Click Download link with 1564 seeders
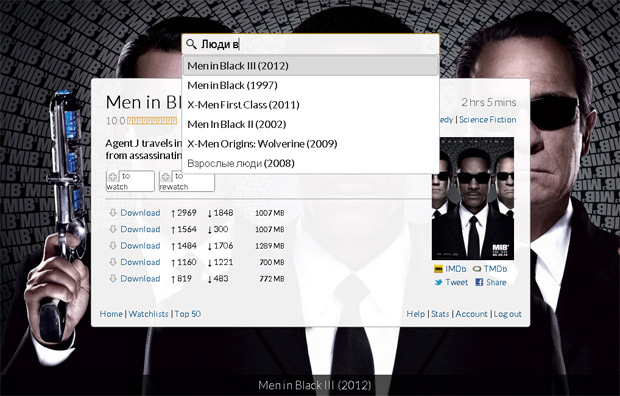The width and height of the screenshot is (620, 396). click(x=140, y=229)
